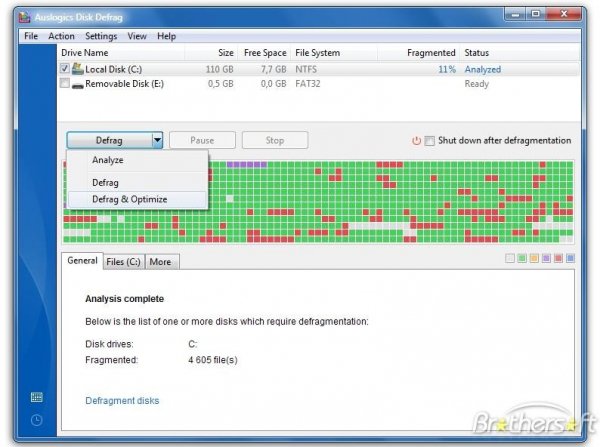Click the Pause button
Image resolution: width=600 pixels, height=447 pixels.
point(202,140)
